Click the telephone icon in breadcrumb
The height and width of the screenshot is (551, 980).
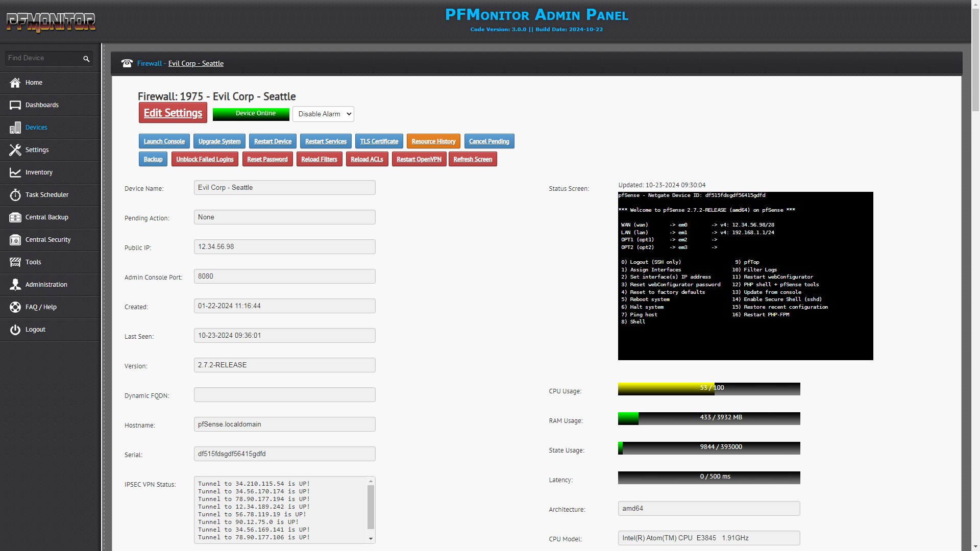pos(127,63)
